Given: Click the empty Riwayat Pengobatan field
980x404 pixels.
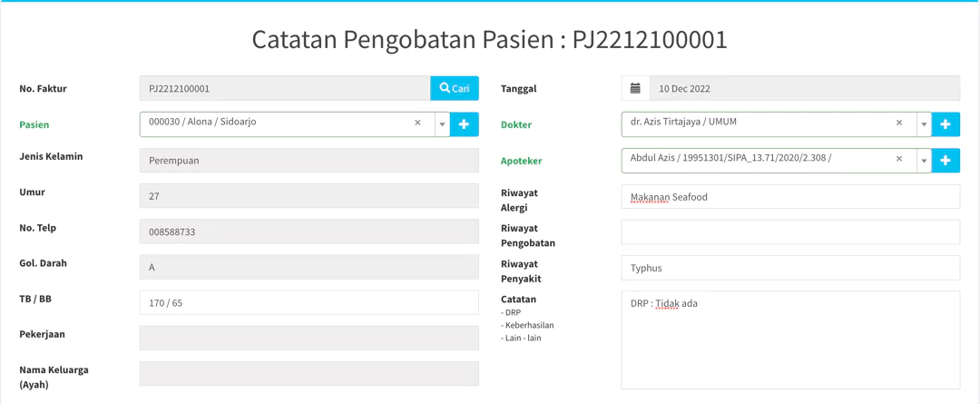Looking at the screenshot, I should [x=789, y=232].
